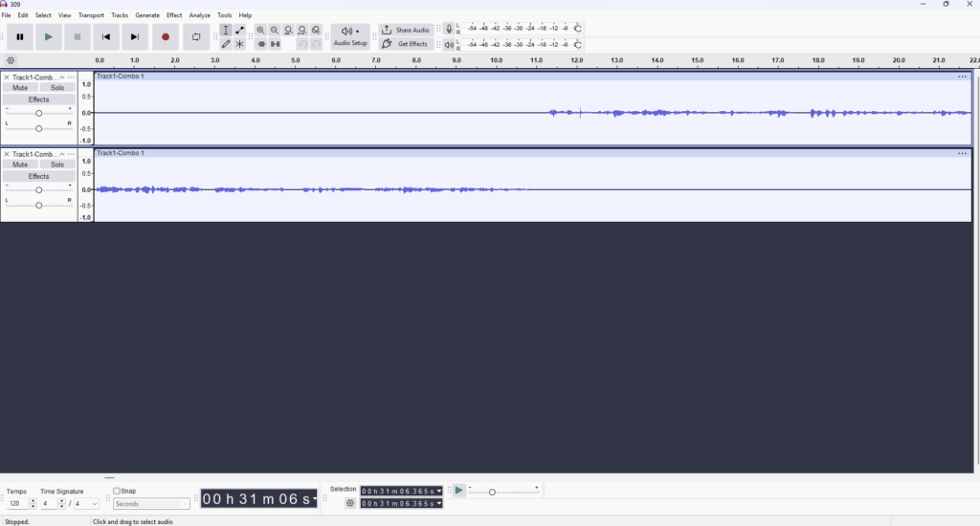
Task: Adjust gain slider of first track
Action: [x=38, y=113]
